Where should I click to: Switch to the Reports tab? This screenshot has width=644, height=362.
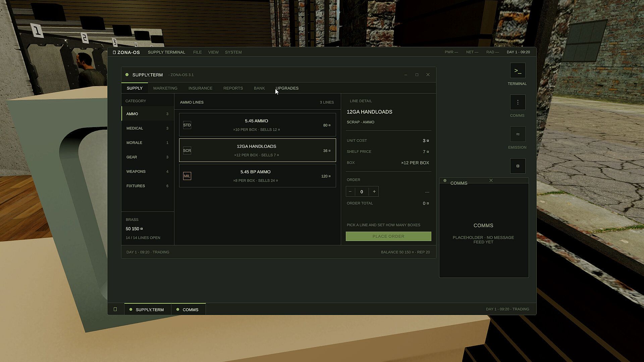(233, 88)
